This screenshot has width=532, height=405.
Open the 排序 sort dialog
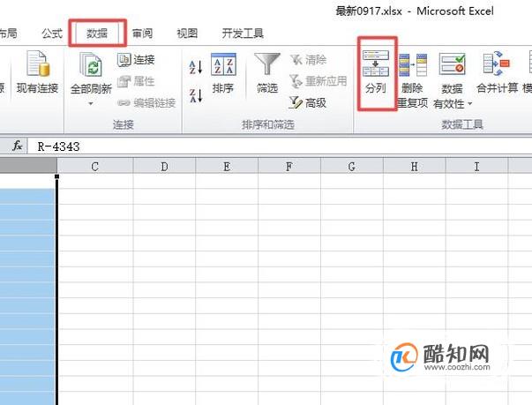click(223, 73)
